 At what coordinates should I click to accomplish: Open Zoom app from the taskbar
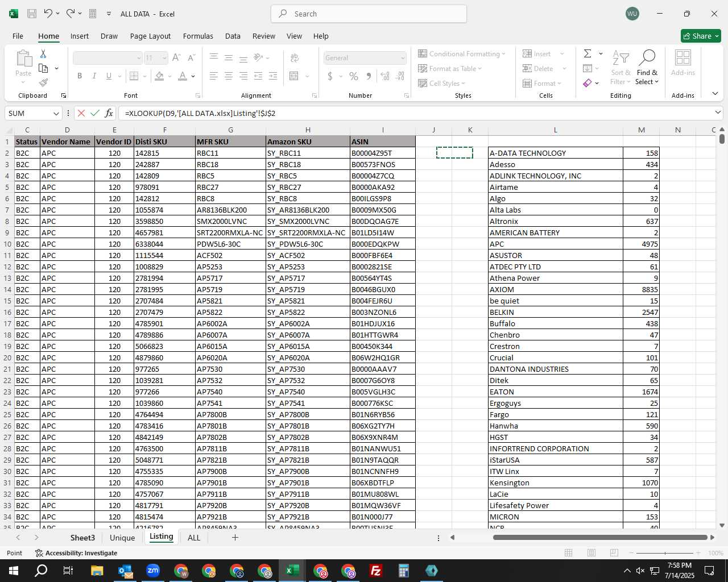click(153, 571)
